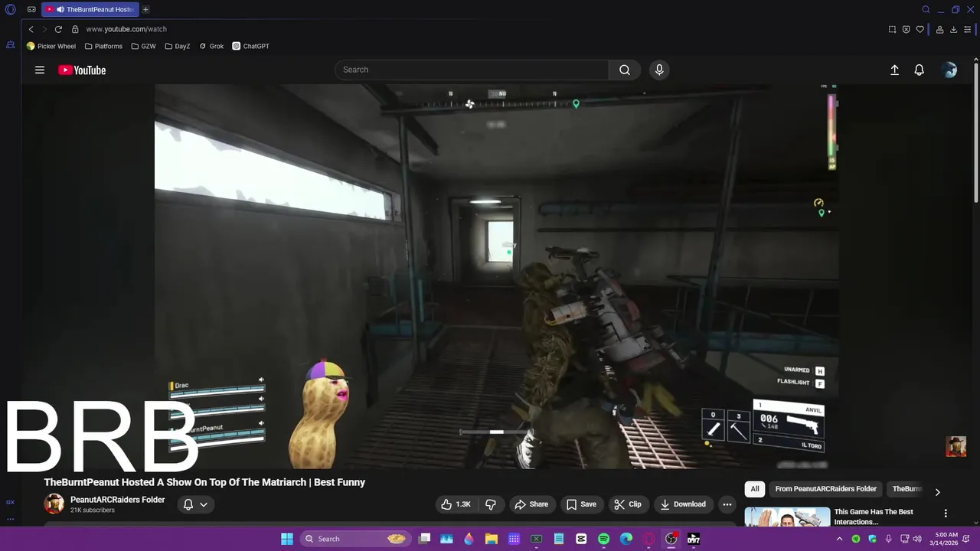Open Picker Wheel bookmark

(x=51, y=46)
